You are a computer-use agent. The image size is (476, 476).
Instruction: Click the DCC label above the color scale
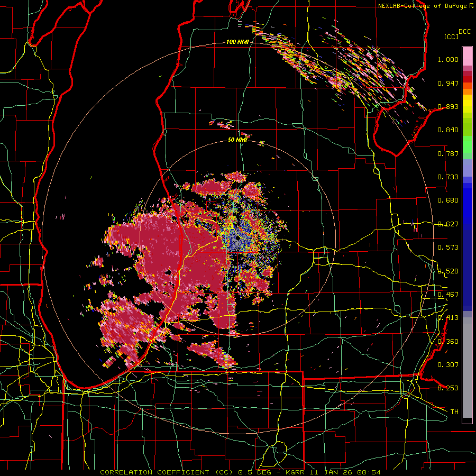pos(464,32)
